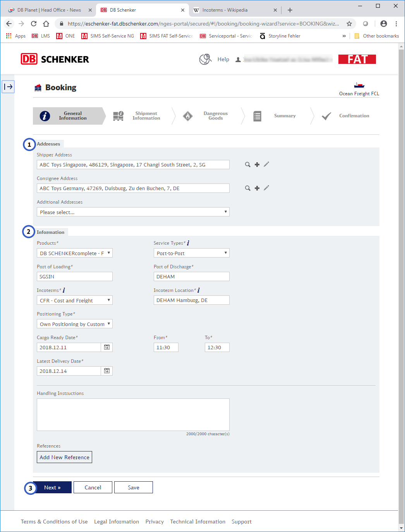This screenshot has width=405, height=532.
Task: Search consignee address with magnifier icon
Action: click(x=247, y=188)
